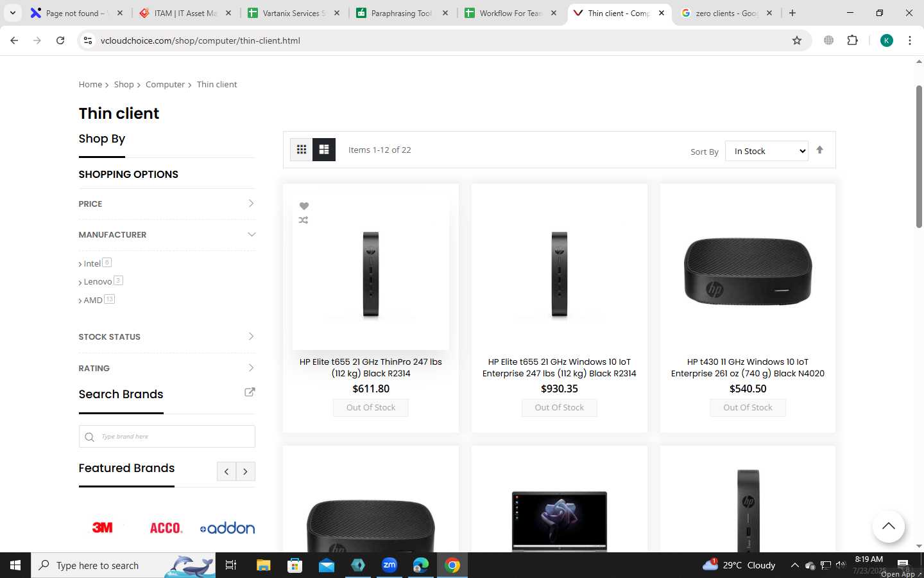Collapse MANUFACTURER filter section
The image size is (924, 578).
167,234
